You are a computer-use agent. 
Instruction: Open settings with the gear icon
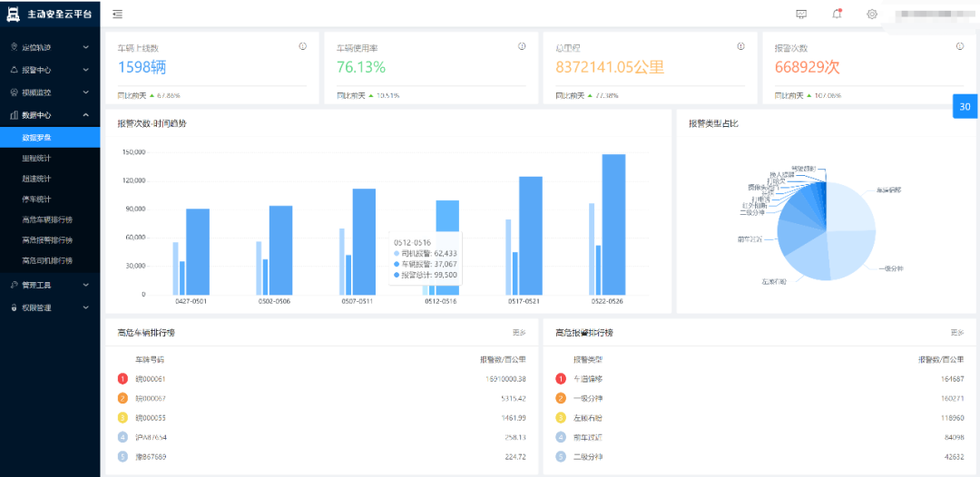point(872,14)
